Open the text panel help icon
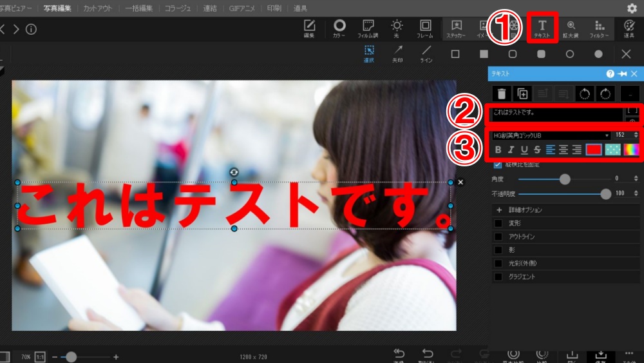This screenshot has height=363, width=644. 611,74
